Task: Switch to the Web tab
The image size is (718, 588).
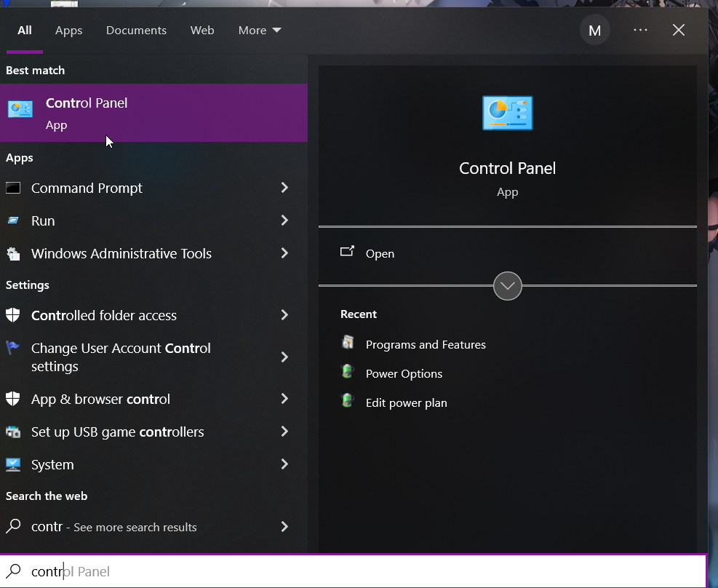Action: click(202, 31)
